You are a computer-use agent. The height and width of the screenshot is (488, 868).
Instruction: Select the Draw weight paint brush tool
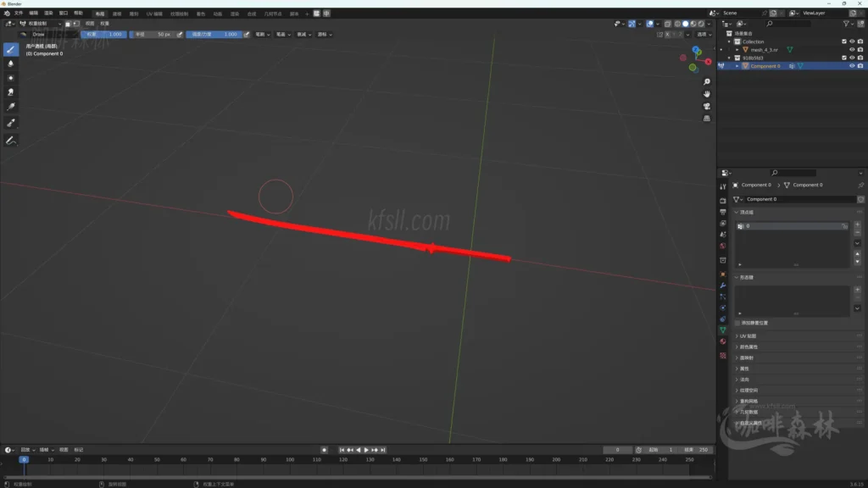[x=11, y=49]
